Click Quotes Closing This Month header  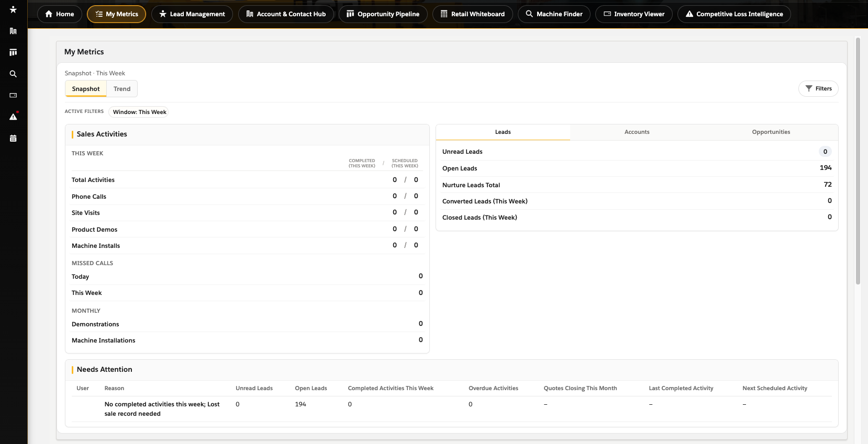tap(580, 388)
